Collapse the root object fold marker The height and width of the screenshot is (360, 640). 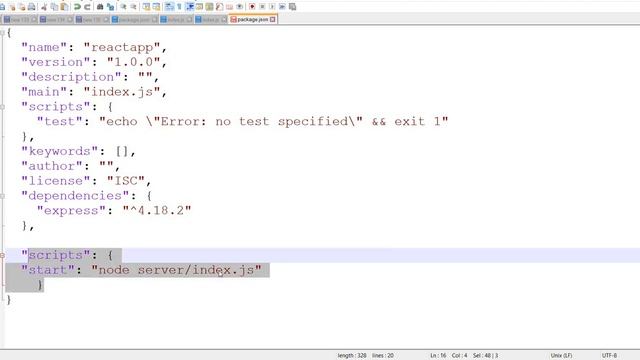pos(2,33)
